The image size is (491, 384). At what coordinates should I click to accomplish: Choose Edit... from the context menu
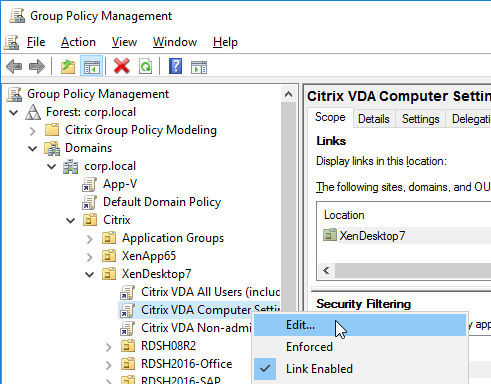coord(360,325)
